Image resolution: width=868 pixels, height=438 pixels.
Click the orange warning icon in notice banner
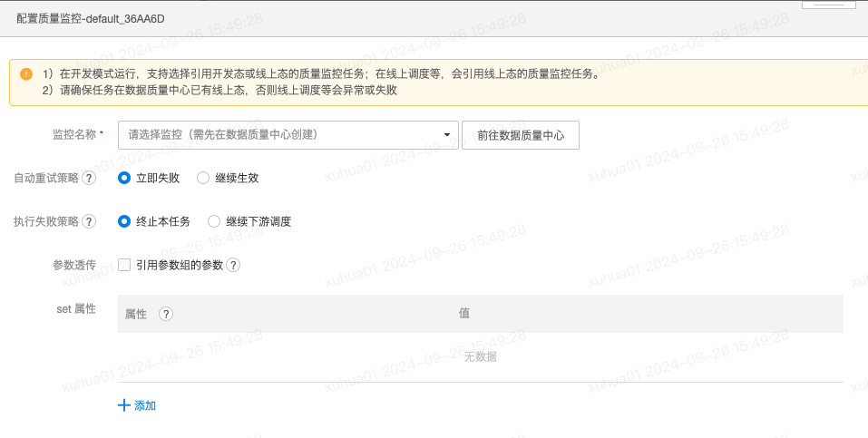(26, 74)
